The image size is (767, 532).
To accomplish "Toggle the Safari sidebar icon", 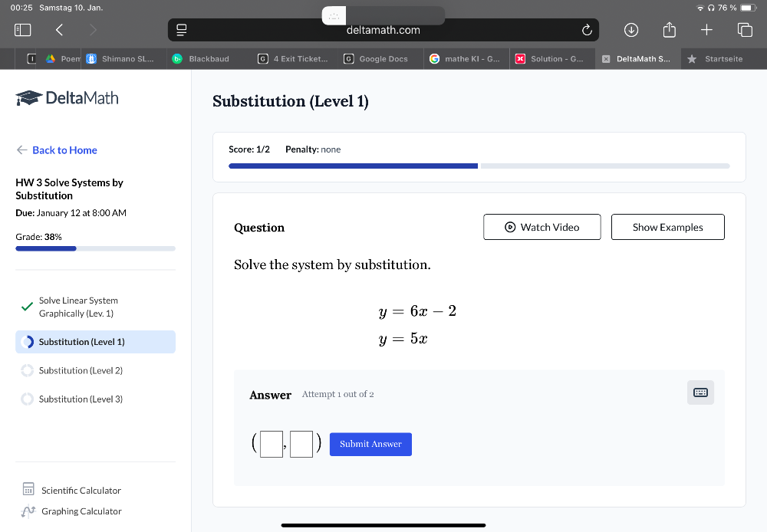I will coord(22,30).
